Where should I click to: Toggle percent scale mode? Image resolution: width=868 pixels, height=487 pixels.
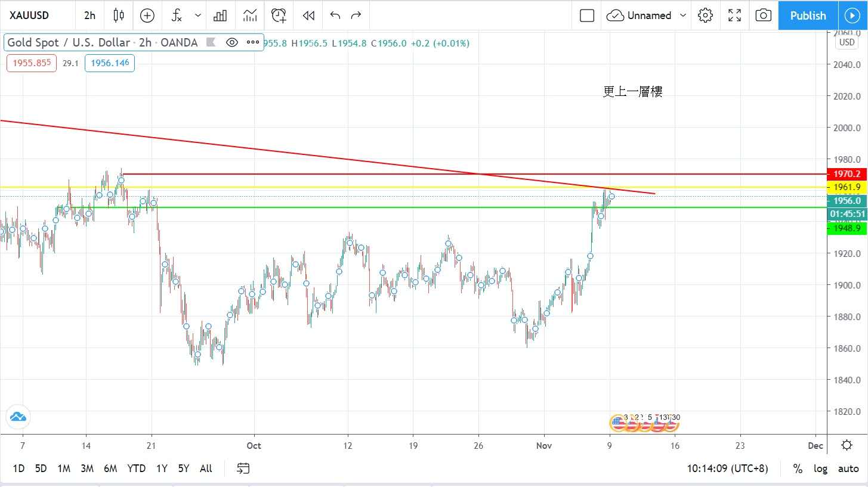798,469
